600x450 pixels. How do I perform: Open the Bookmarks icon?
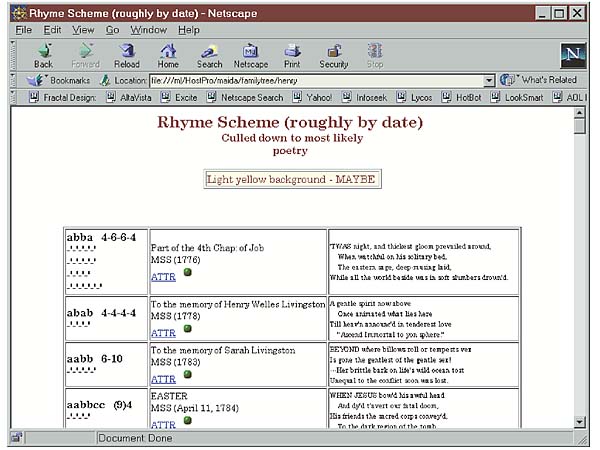click(x=35, y=80)
